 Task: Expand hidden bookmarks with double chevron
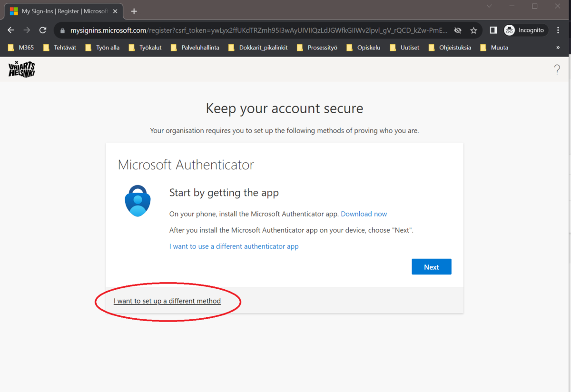coord(558,48)
